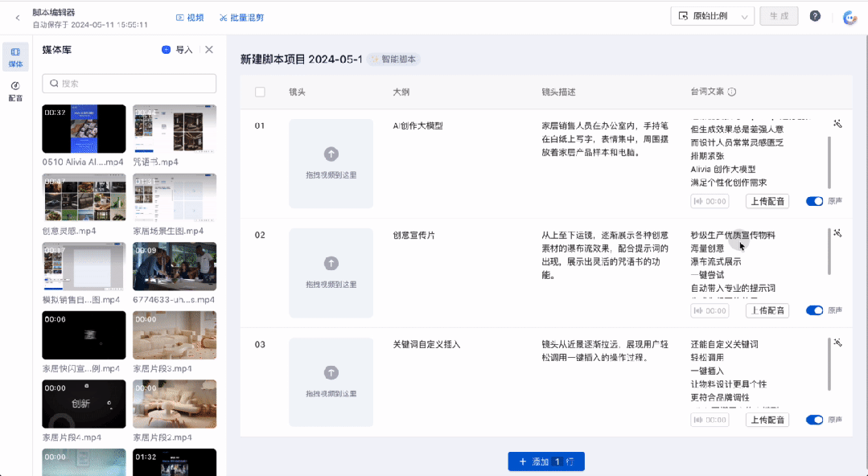Switch to the 视频 tab
The image size is (868, 476).
tap(190, 18)
